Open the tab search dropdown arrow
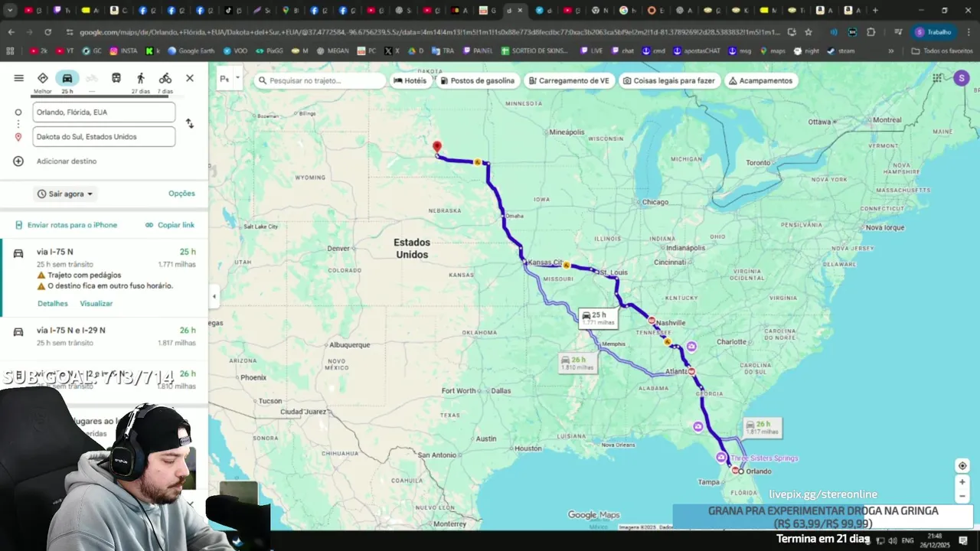980x551 pixels. (x=11, y=11)
